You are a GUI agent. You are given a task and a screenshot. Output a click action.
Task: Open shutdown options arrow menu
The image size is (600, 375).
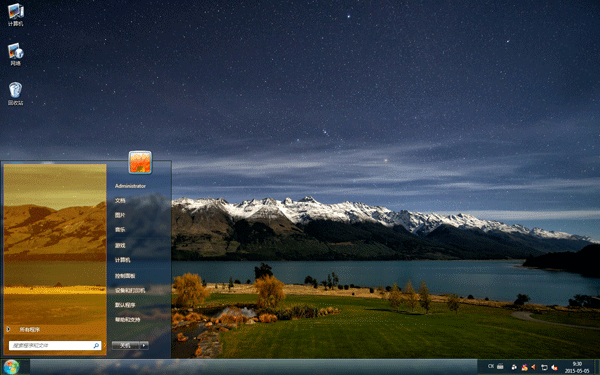[144, 346]
